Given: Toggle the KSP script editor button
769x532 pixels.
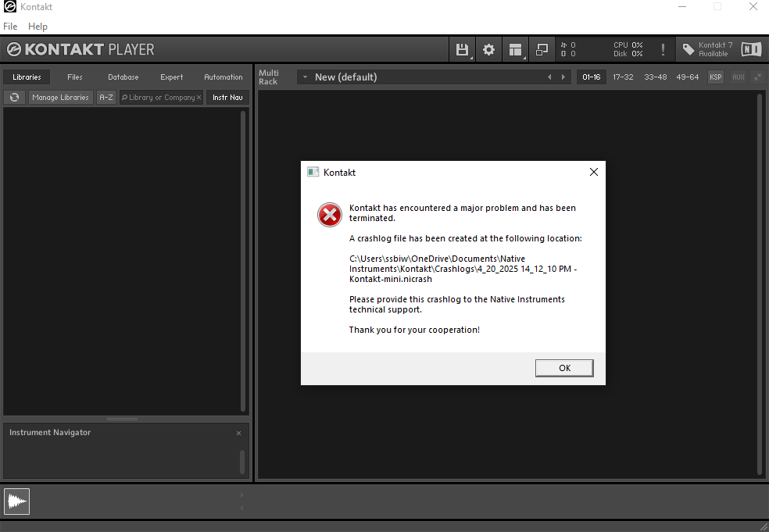Looking at the screenshot, I should coord(716,77).
